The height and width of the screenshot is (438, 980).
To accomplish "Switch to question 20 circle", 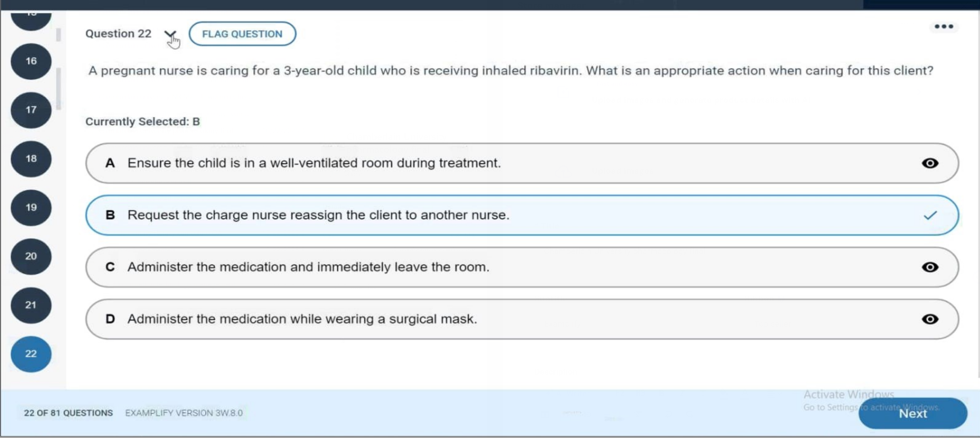I will click(31, 256).
